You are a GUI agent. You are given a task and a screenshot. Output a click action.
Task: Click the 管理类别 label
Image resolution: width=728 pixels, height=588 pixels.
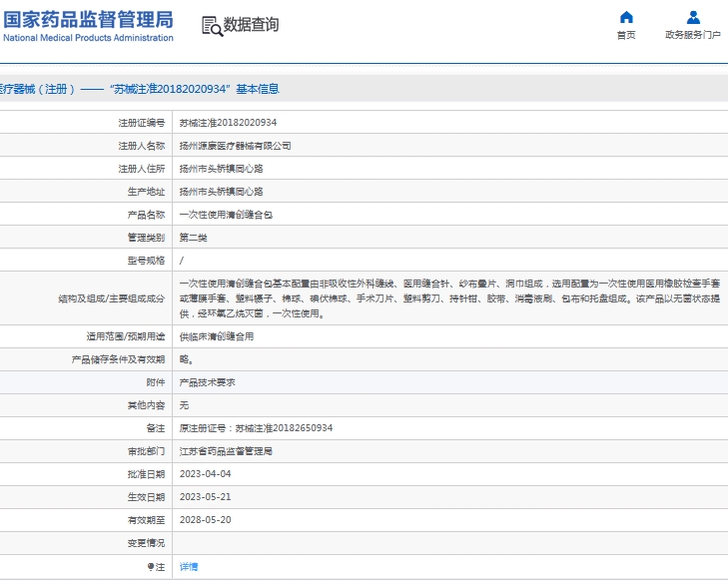coord(146,238)
